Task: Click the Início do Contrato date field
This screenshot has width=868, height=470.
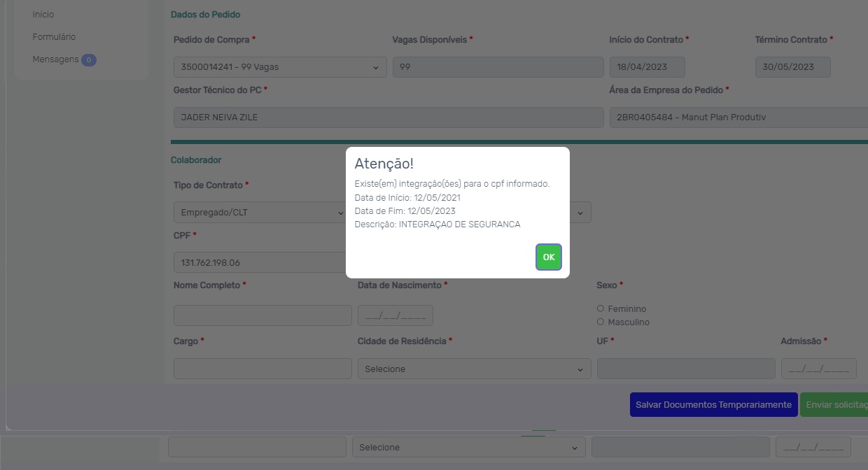Action: tap(647, 67)
